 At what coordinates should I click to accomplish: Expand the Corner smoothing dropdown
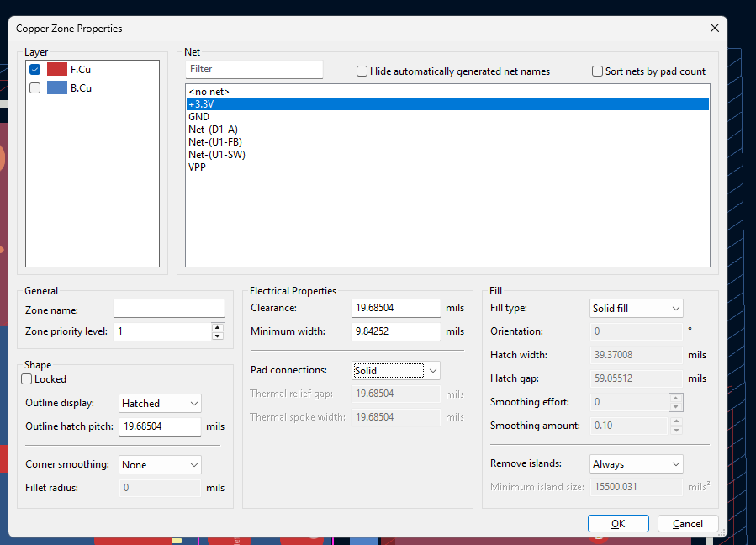click(x=160, y=464)
